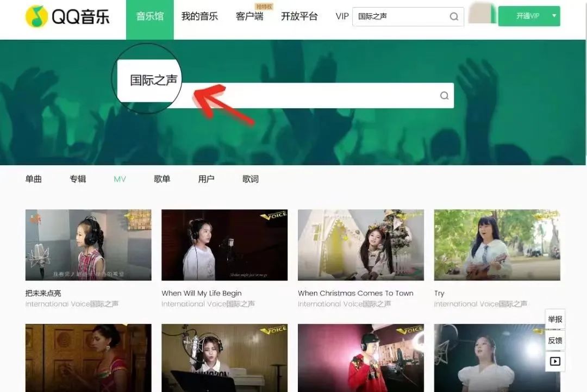Switch to the 用户 results tab
Viewport: 587px width, 392px height.
click(x=207, y=179)
